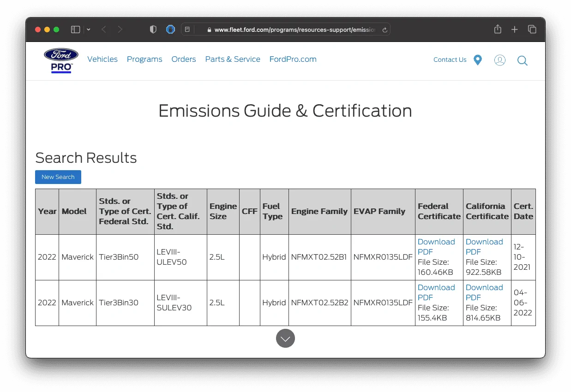Click the Ford Pro logo
This screenshot has height=392, width=571.
click(x=61, y=60)
